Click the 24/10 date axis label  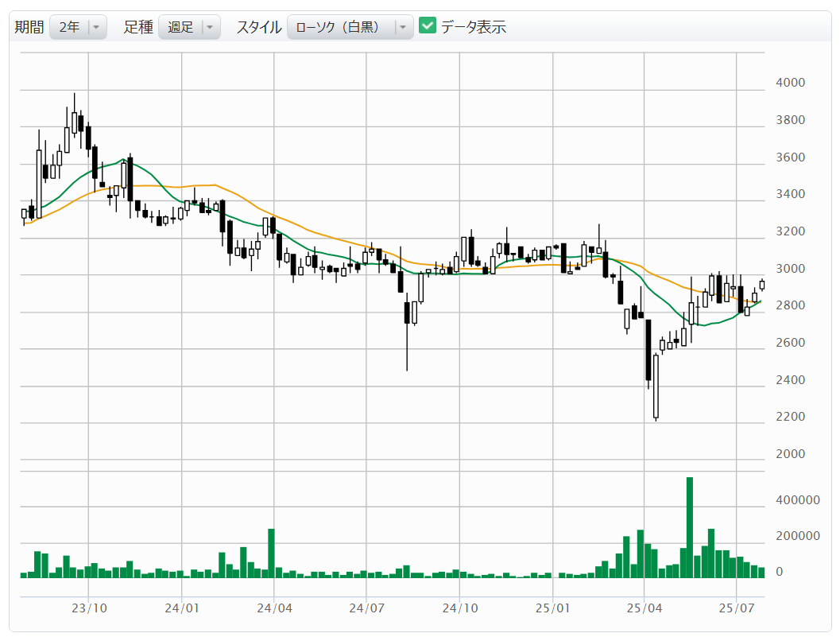pyautogui.click(x=459, y=608)
